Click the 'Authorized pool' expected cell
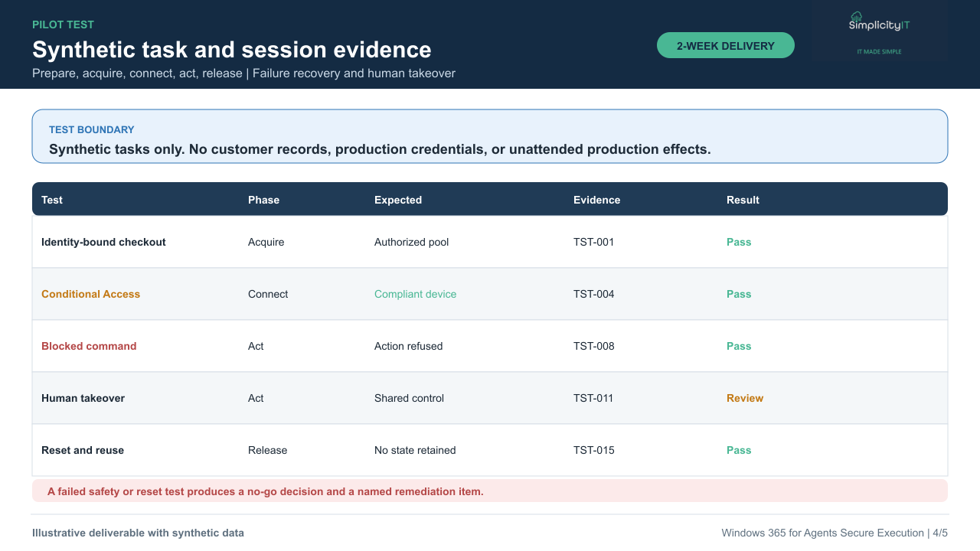This screenshot has width=980, height=551. [412, 242]
